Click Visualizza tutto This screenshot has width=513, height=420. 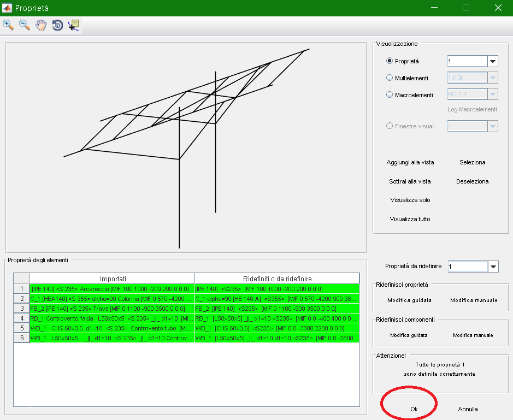[x=410, y=219]
